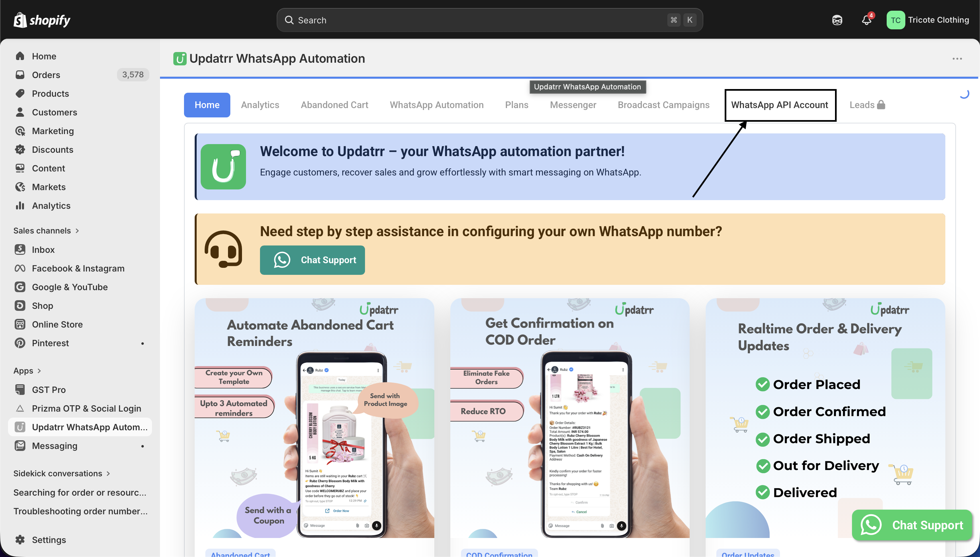This screenshot has height=557, width=980.
Task: Open the WhatsApp API Account tab
Action: point(779,105)
